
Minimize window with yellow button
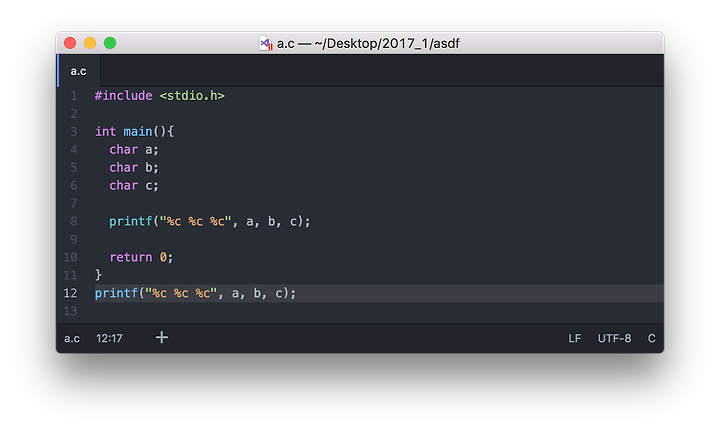[x=90, y=43]
